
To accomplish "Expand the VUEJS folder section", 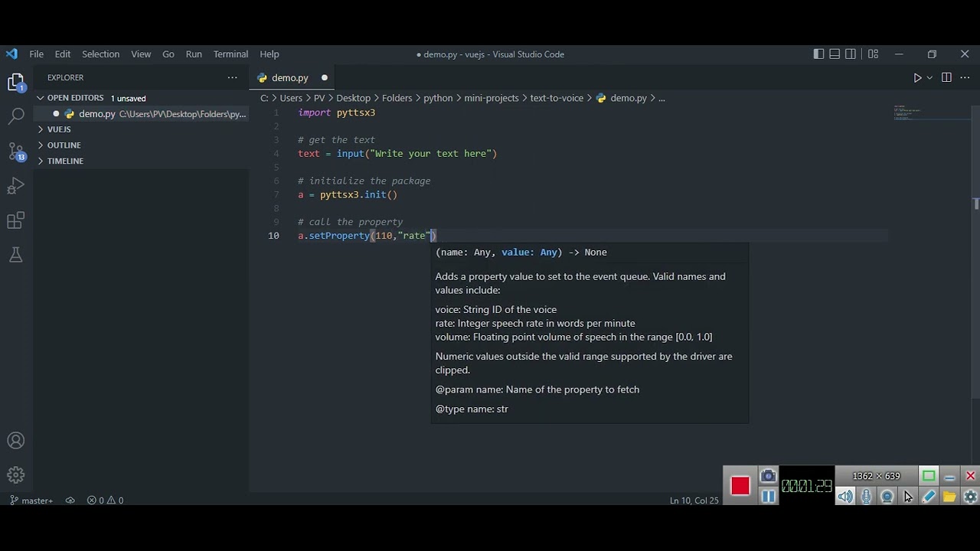I will (59, 129).
